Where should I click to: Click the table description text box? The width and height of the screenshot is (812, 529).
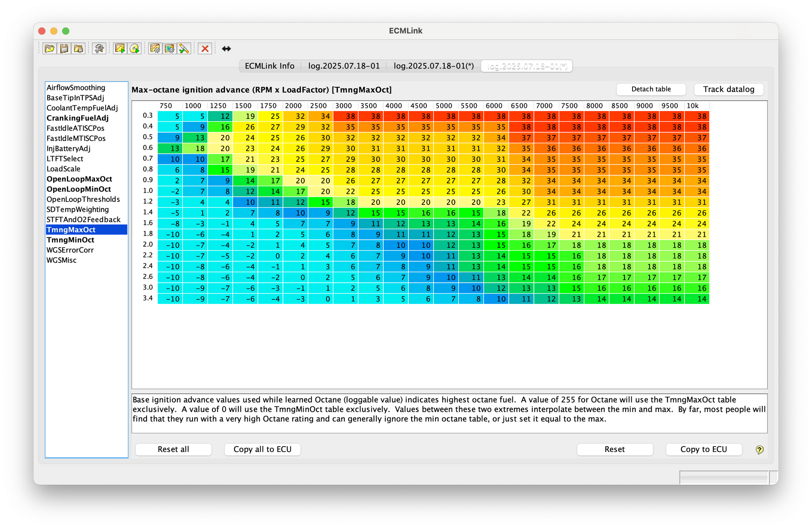[x=449, y=413]
